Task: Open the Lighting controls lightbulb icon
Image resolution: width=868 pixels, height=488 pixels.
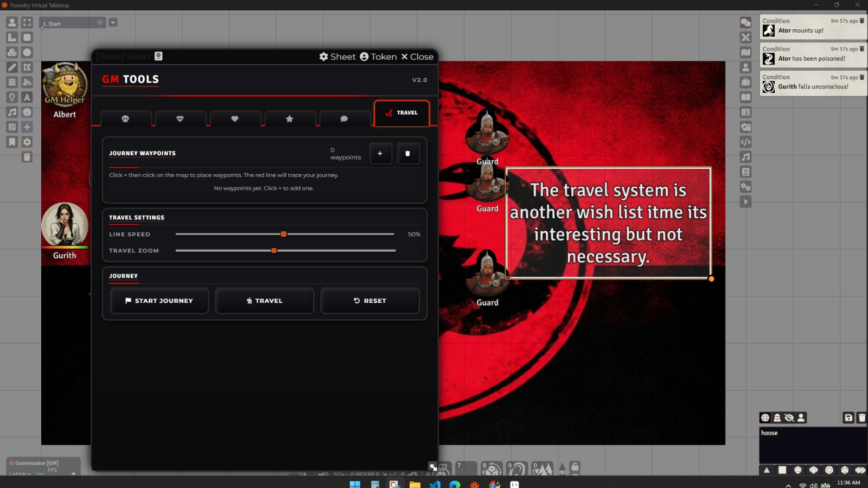Action: click(12, 97)
